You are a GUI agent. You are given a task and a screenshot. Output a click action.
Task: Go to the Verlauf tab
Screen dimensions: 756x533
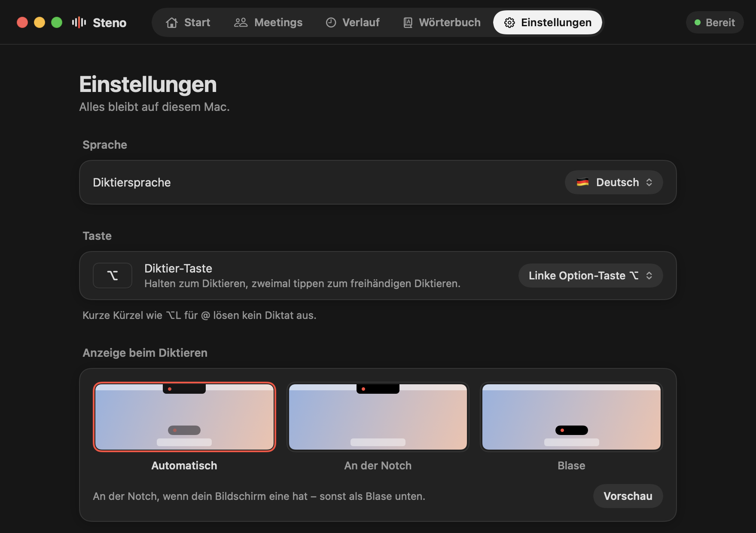[x=353, y=22]
